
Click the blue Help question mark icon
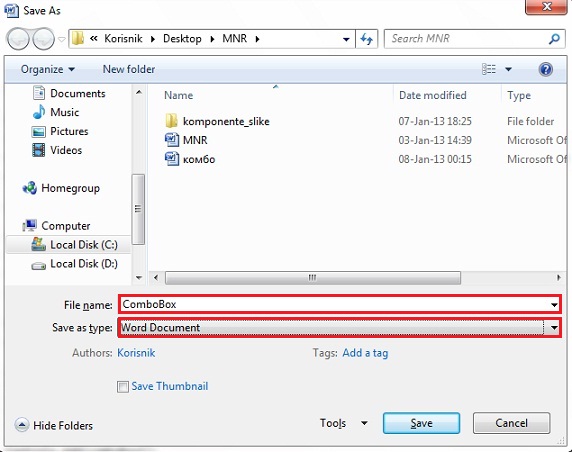click(545, 69)
